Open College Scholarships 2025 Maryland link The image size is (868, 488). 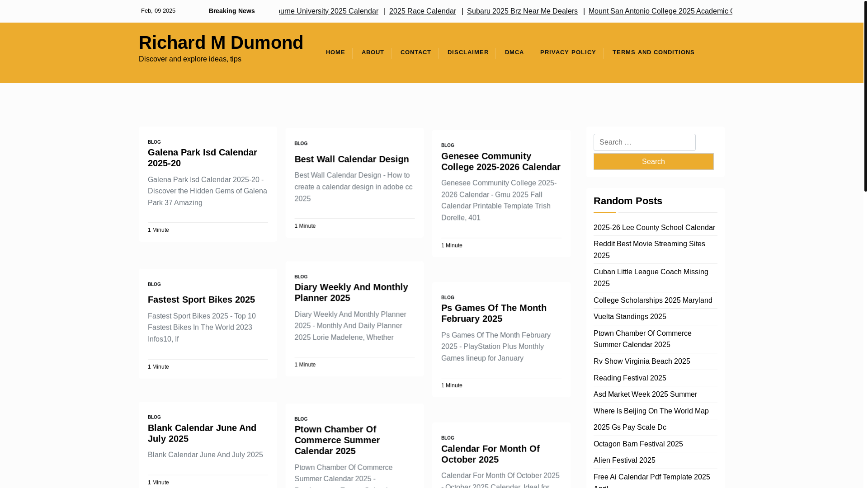point(653,300)
